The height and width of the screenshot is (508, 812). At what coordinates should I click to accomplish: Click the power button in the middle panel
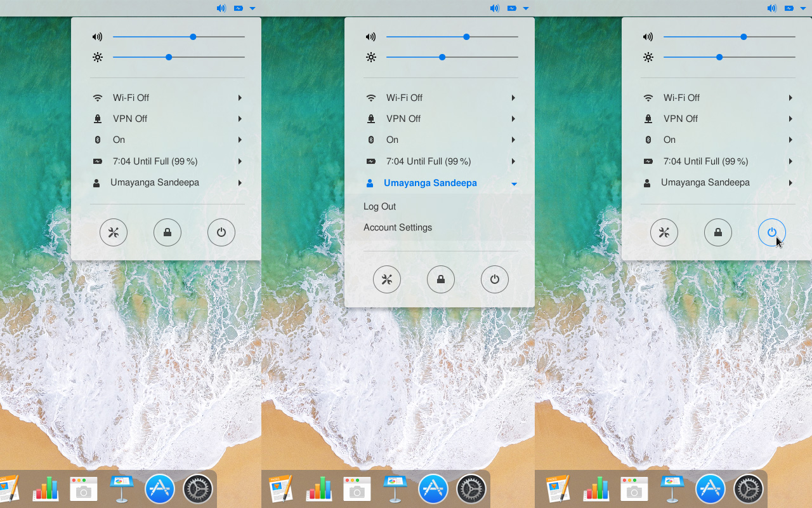tap(495, 279)
